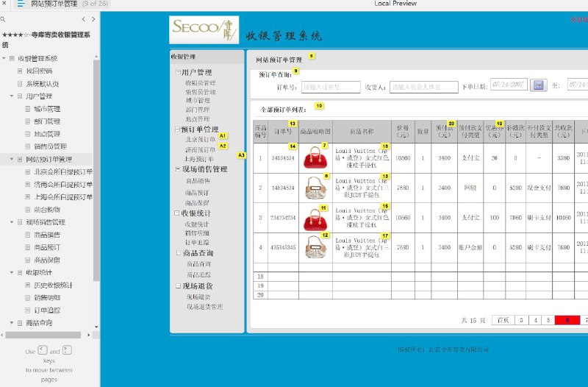
Task: Open yellow note 9 beside 预订单查询 label
Action: tap(296, 71)
